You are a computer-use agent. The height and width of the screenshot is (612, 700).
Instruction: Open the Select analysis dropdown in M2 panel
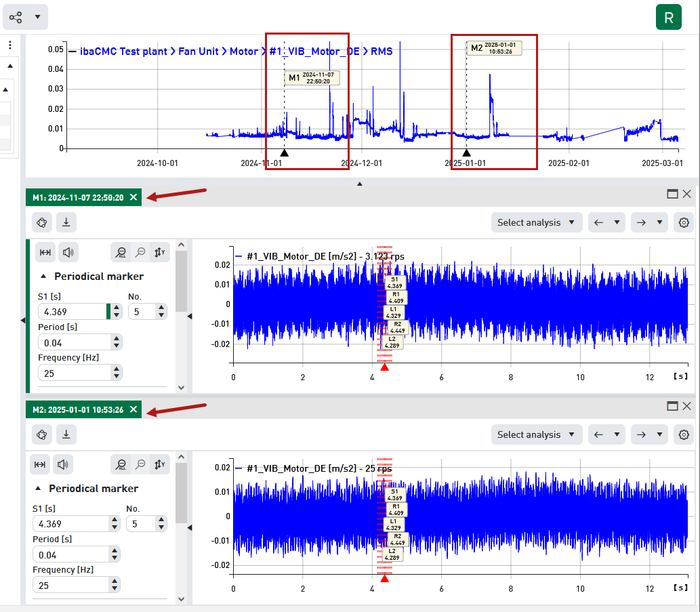click(536, 434)
